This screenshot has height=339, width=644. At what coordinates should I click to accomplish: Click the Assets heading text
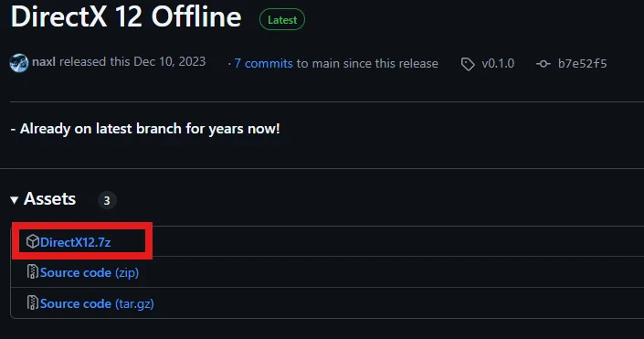49,199
